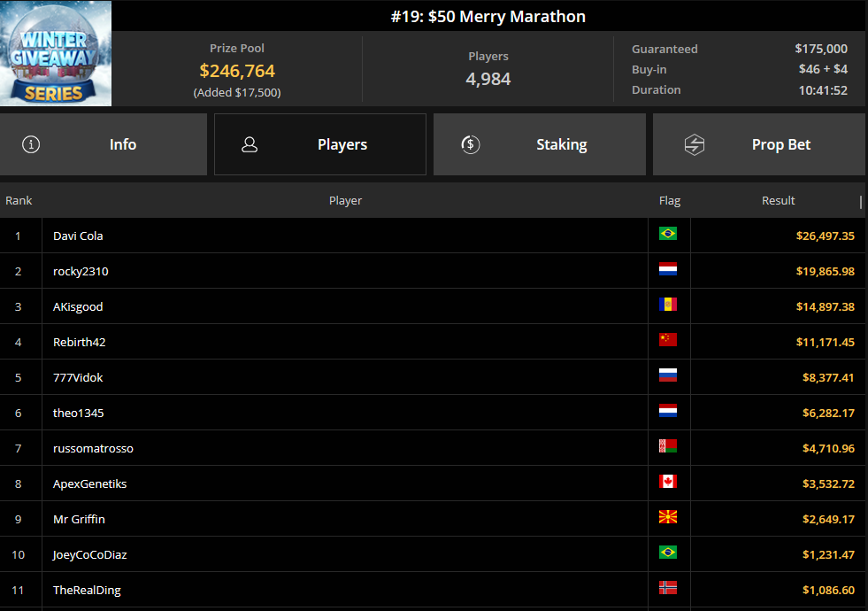
Task: Click the guaranteed amount $175,000
Action: (821, 49)
